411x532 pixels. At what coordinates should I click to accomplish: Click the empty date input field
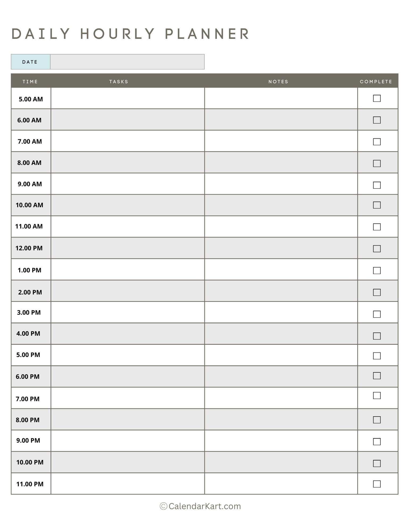click(127, 62)
